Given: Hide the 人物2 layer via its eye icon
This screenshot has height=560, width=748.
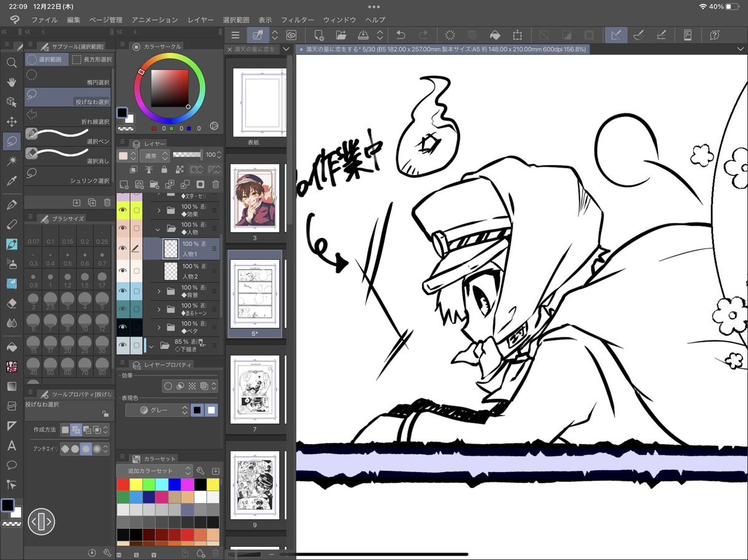Looking at the screenshot, I should click(123, 271).
